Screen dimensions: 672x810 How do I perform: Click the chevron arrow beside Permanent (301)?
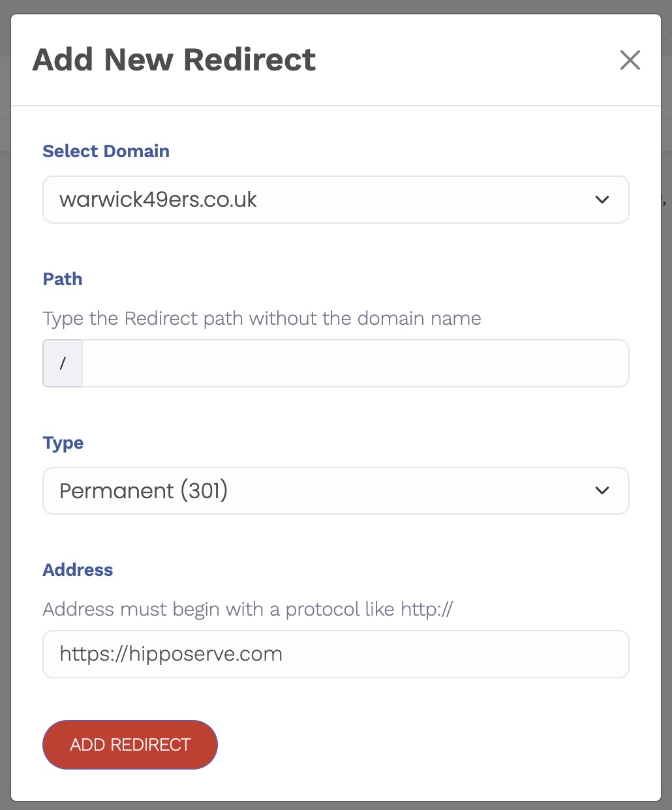tap(602, 490)
